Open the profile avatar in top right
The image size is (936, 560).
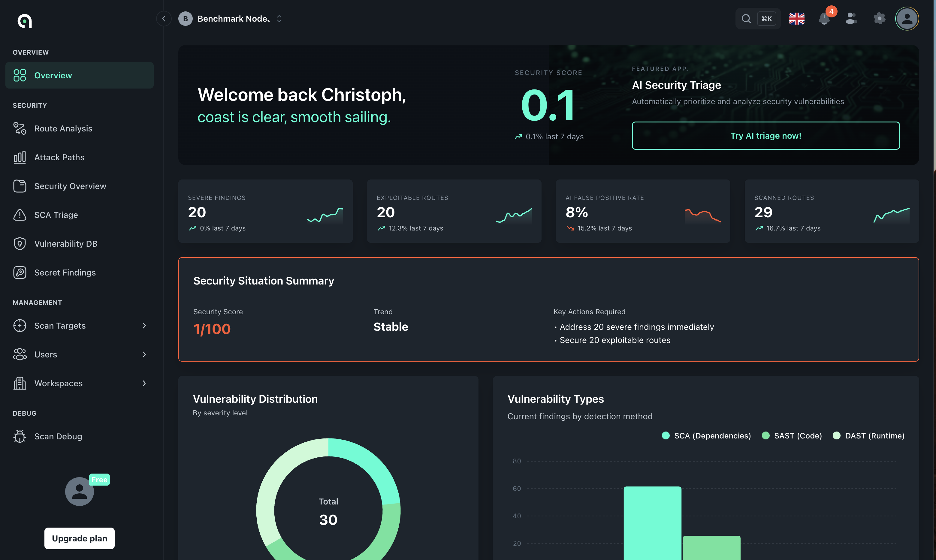[907, 19]
